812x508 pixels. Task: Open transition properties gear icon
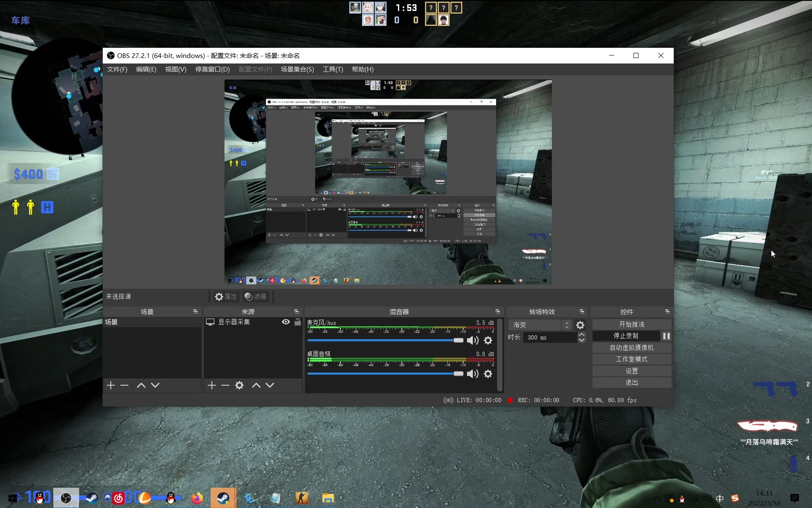click(x=580, y=325)
